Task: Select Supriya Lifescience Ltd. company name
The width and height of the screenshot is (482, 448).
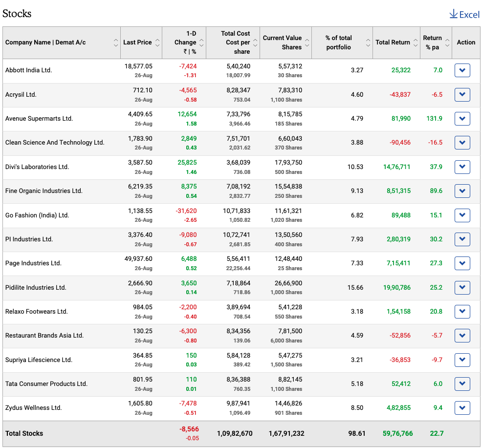Action: point(39,360)
